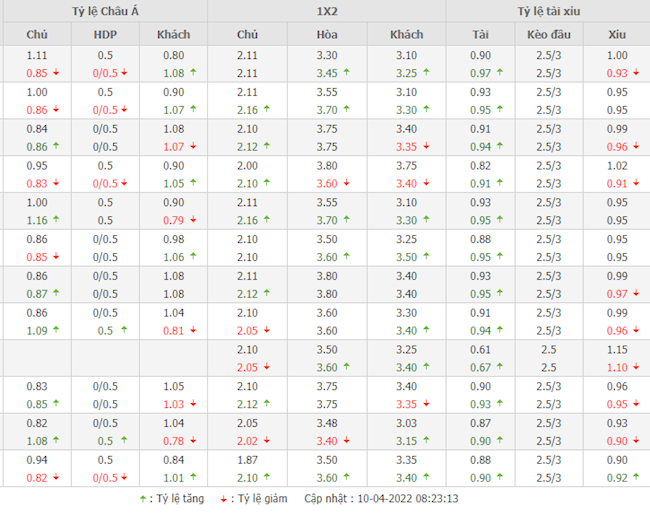The image size is (650, 515).
Task: Click the 'Hòa' column header
Action: point(327,34)
